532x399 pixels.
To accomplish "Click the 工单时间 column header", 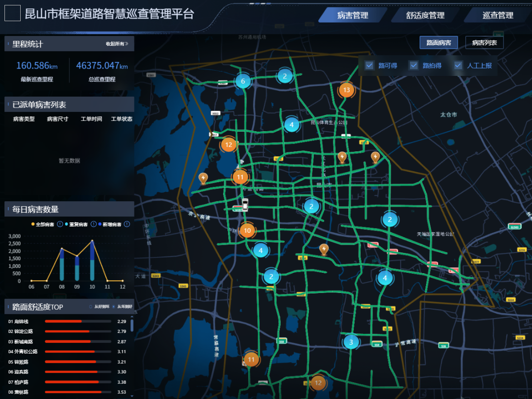I will pos(91,119).
